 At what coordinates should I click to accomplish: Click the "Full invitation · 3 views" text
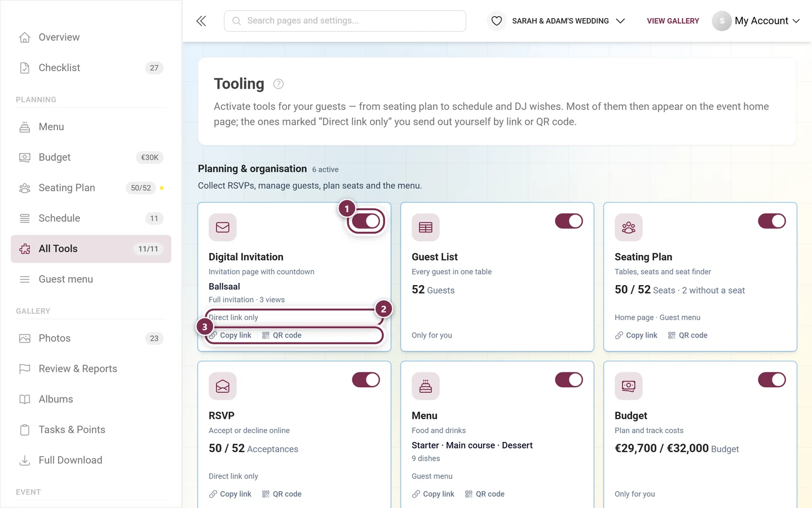tap(246, 300)
